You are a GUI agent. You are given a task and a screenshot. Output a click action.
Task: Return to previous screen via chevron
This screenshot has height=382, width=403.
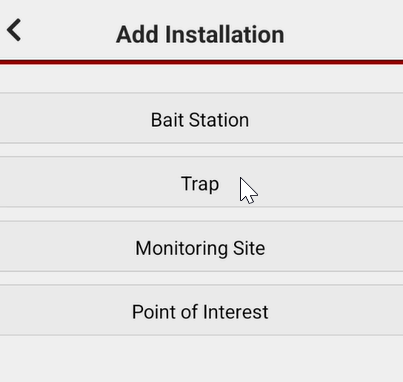(14, 30)
